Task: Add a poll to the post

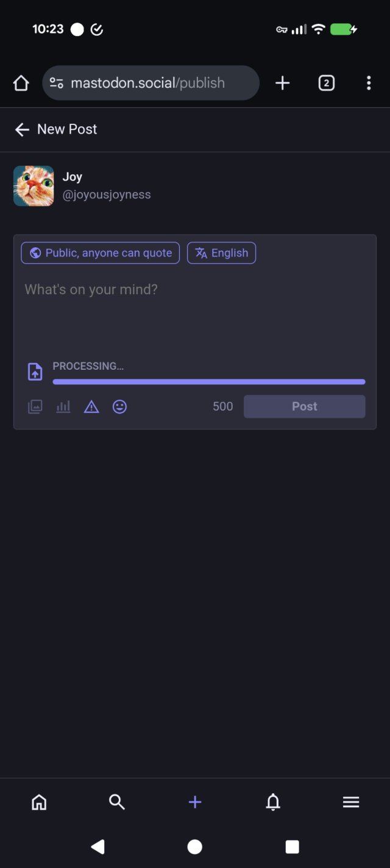Action: point(63,406)
